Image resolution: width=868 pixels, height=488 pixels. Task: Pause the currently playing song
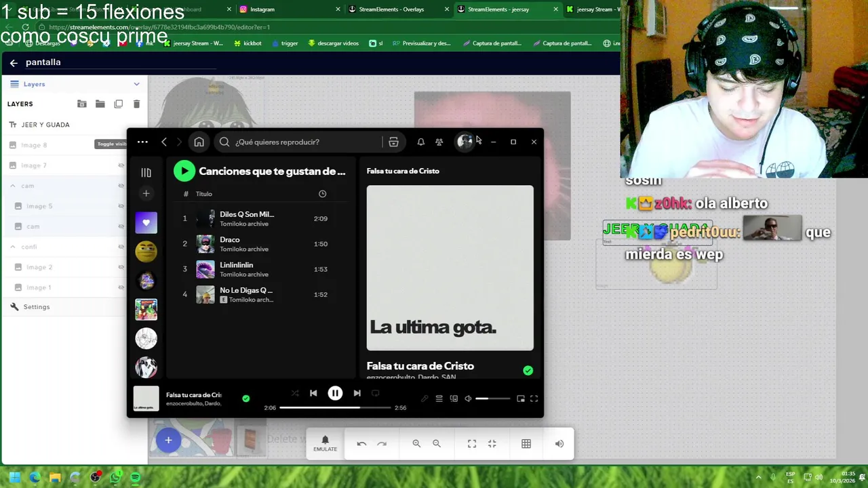(x=335, y=393)
